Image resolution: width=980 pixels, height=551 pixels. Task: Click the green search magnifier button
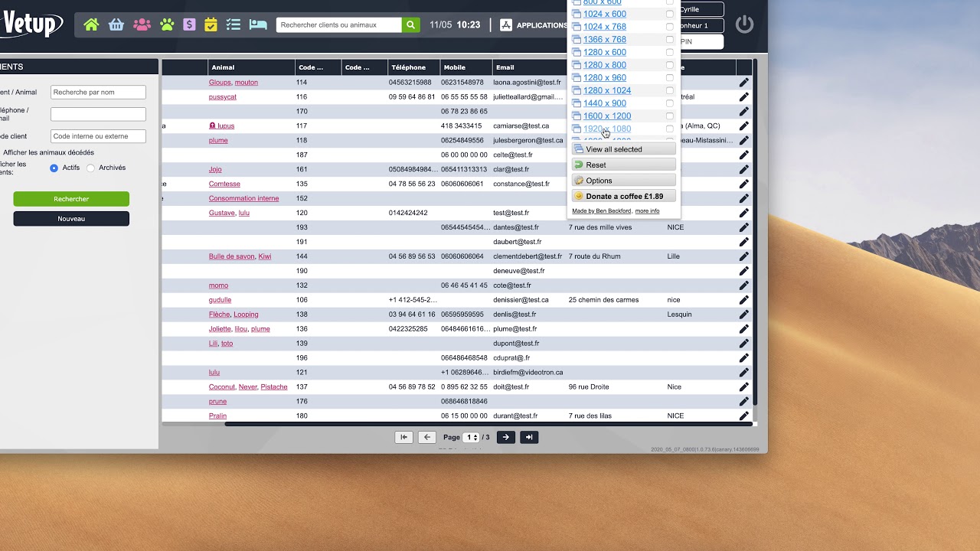411,24
